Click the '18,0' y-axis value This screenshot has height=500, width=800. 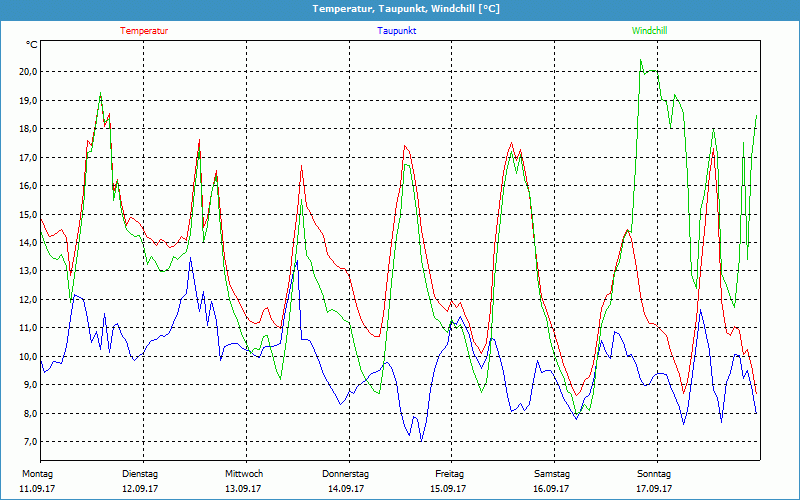[x=28, y=129]
